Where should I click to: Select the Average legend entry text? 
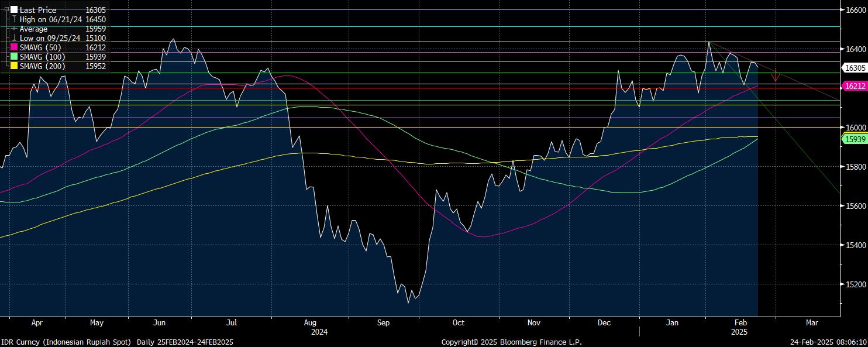tap(34, 29)
